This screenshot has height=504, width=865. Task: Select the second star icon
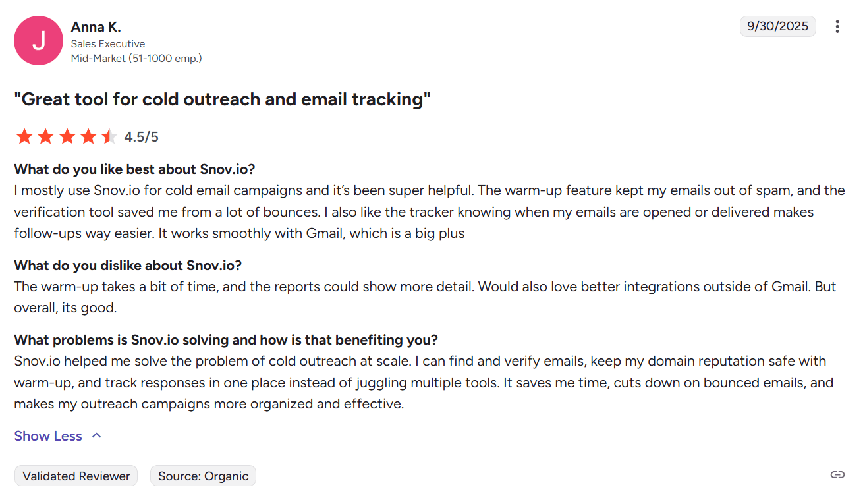(45, 136)
